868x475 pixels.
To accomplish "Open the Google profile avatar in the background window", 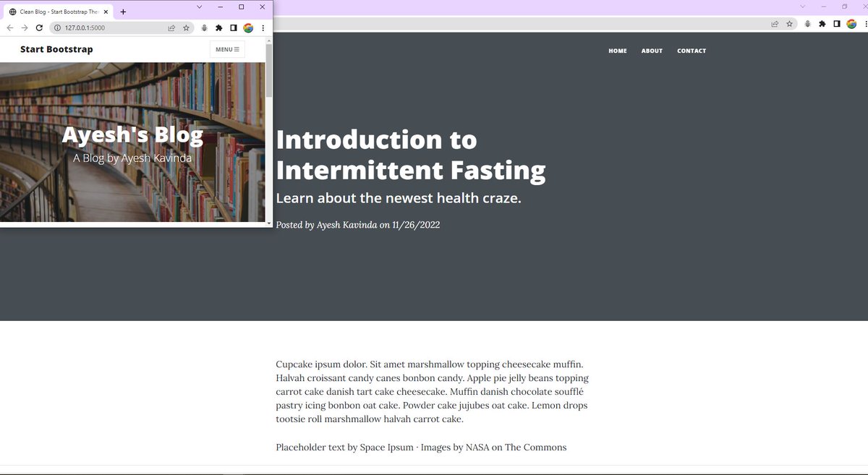I will coord(851,24).
